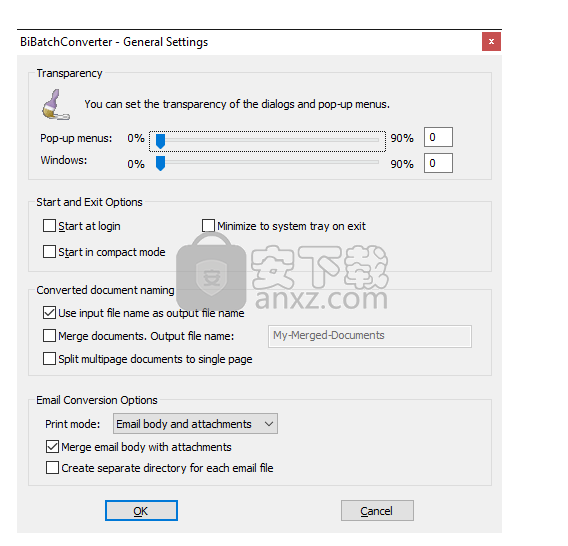The image size is (568, 546).
Task: Click the Print mode dropdown arrow
Action: (269, 424)
